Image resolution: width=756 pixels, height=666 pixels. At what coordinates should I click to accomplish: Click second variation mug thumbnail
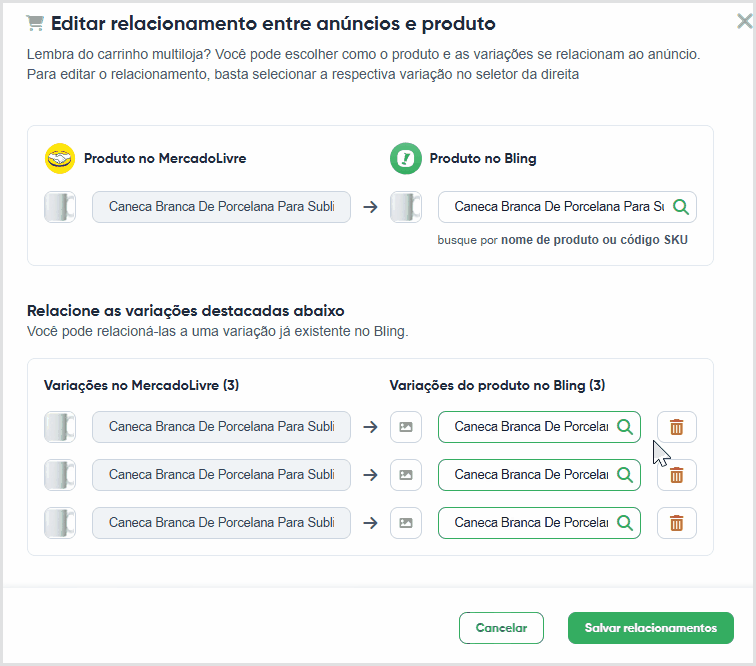(60, 475)
